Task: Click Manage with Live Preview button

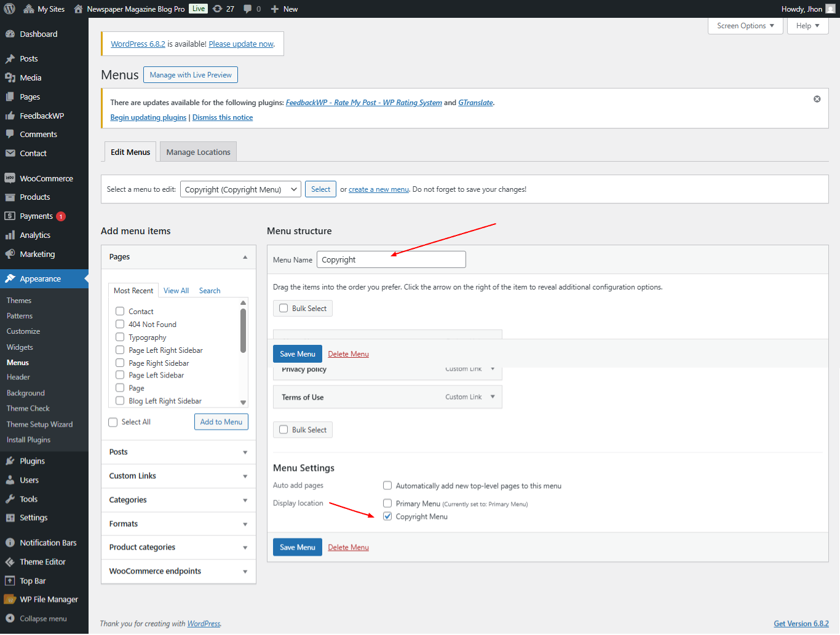Action: (x=191, y=75)
